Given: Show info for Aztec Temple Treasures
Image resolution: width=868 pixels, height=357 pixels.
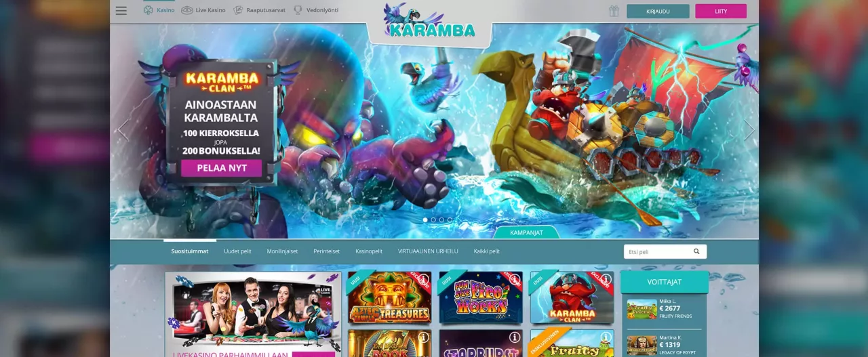Looking at the screenshot, I should pos(424,279).
